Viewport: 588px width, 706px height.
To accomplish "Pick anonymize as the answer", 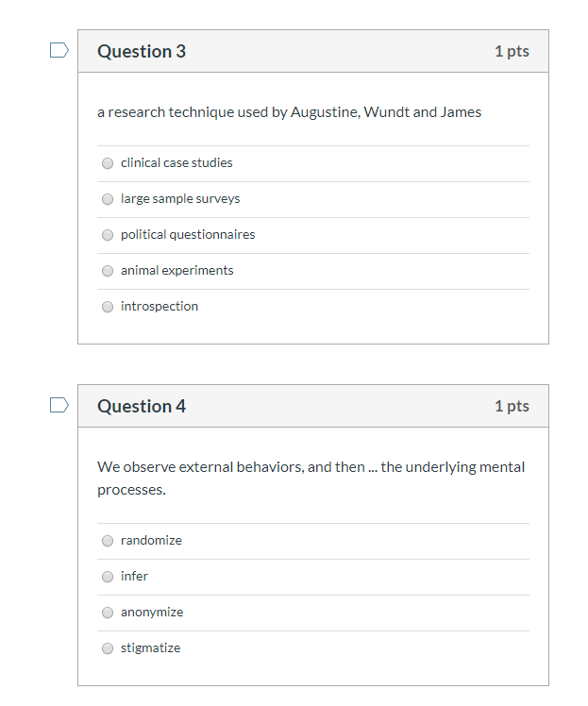I will (x=108, y=613).
